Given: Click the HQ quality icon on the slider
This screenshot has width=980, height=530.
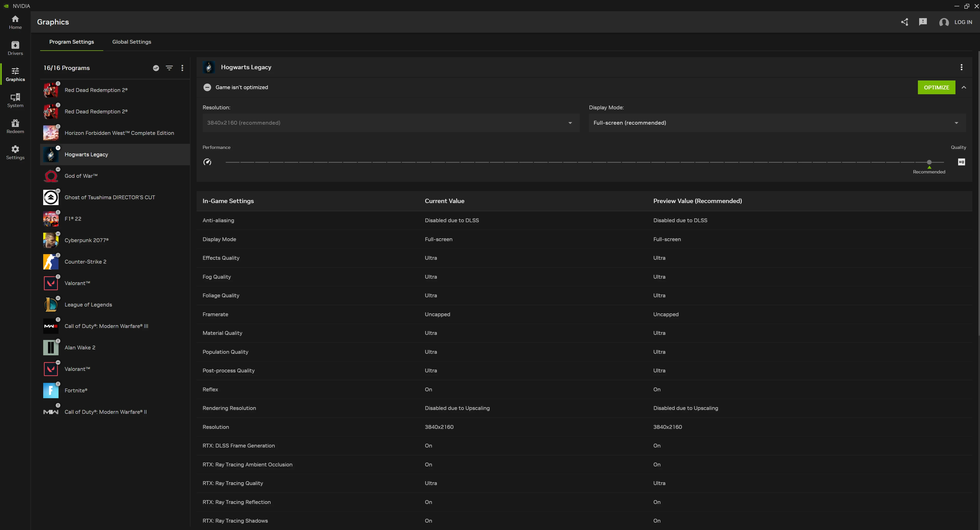Looking at the screenshot, I should click(x=961, y=162).
